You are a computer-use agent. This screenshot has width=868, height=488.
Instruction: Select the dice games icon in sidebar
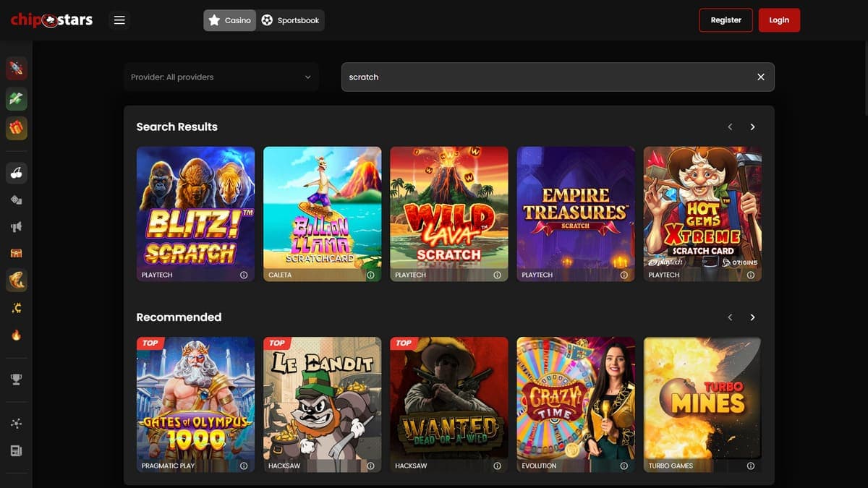click(x=16, y=200)
